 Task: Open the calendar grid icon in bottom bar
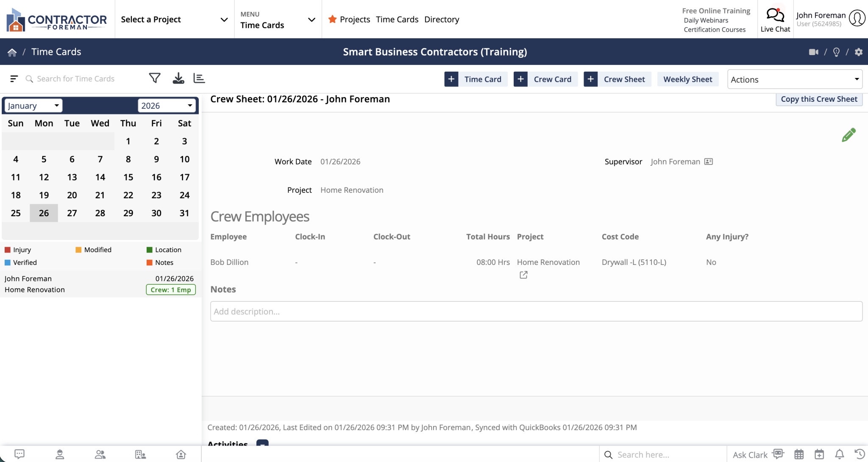tap(799, 454)
